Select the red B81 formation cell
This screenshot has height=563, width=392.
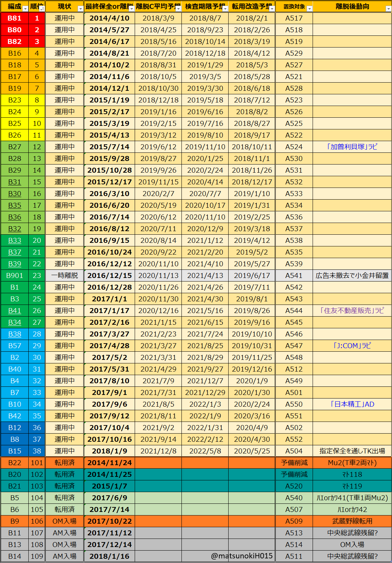pos(15,18)
